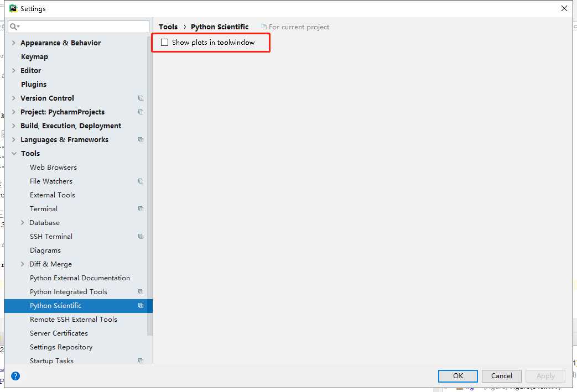Click For current project label
577x392 pixels.
click(299, 27)
